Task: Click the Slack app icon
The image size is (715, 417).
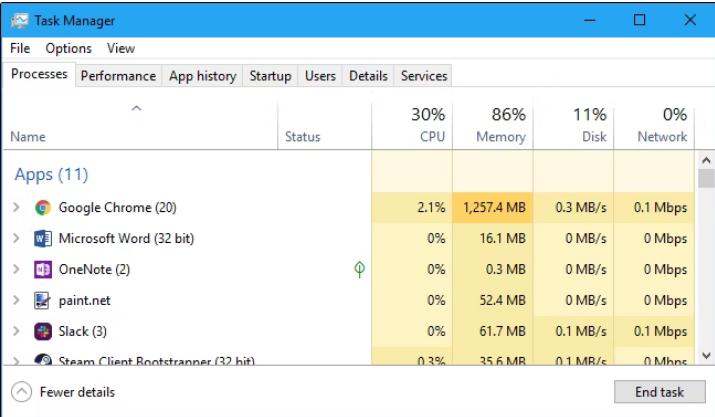Action: coord(43,331)
